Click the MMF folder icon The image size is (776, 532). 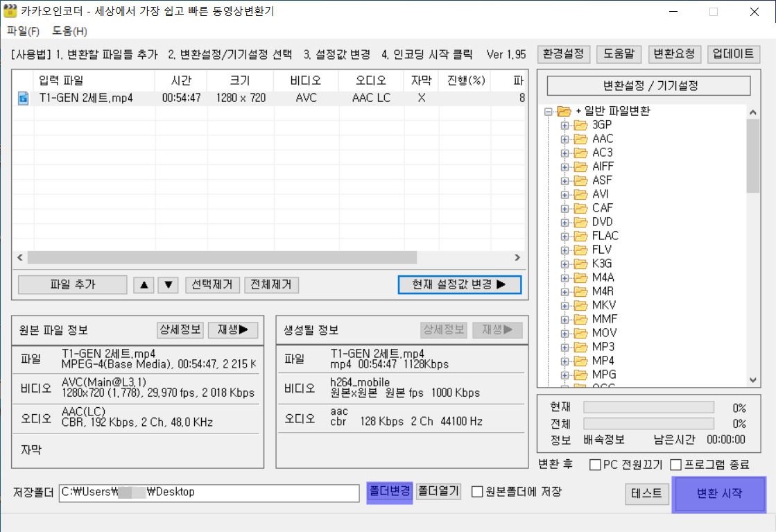click(x=580, y=318)
